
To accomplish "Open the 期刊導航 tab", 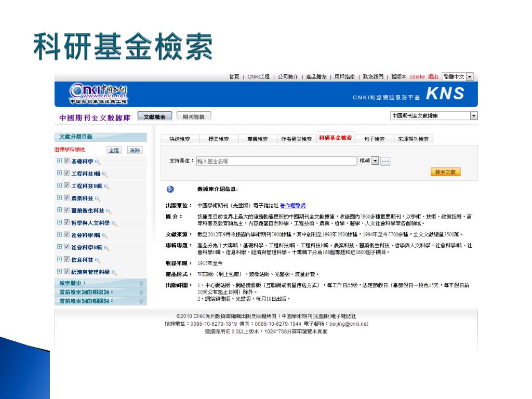I will tap(193, 117).
